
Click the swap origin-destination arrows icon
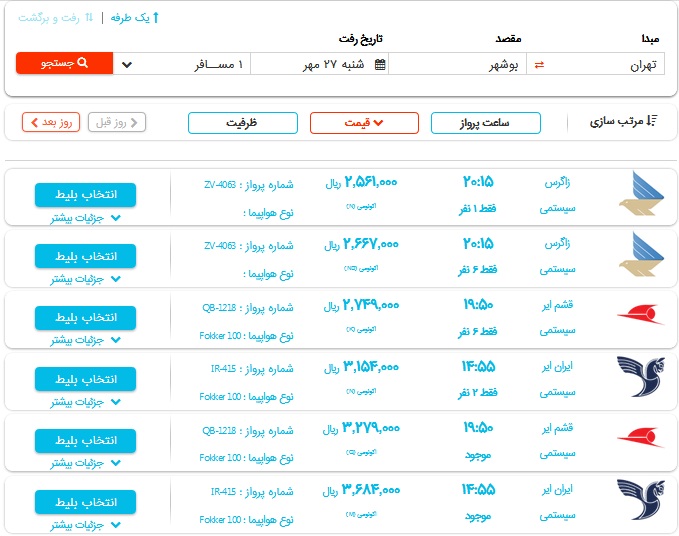[x=539, y=65]
